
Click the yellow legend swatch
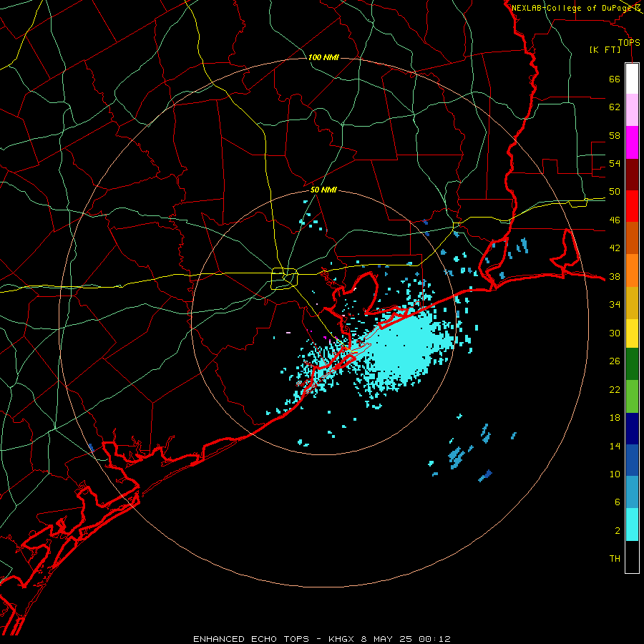point(632,333)
